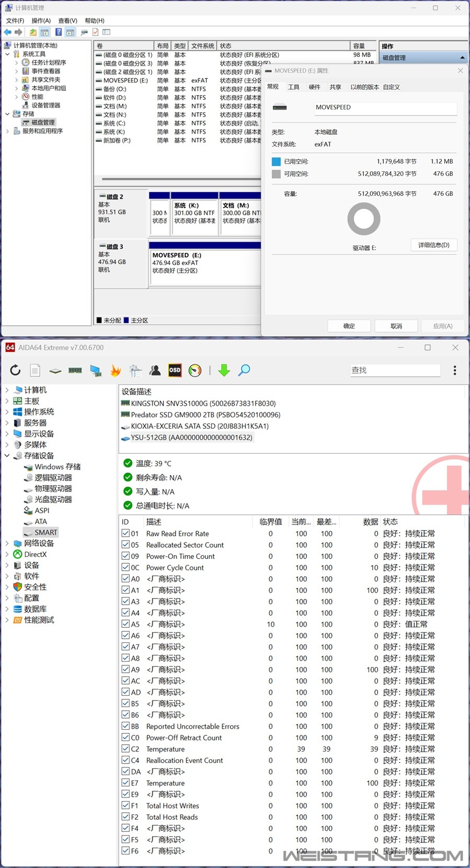Toggle the C4 Reallocation Event Count checkbox

(125, 760)
